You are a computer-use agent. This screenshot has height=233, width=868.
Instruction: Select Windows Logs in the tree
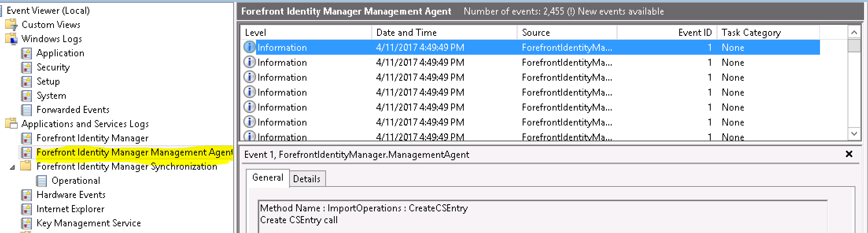tap(52, 39)
